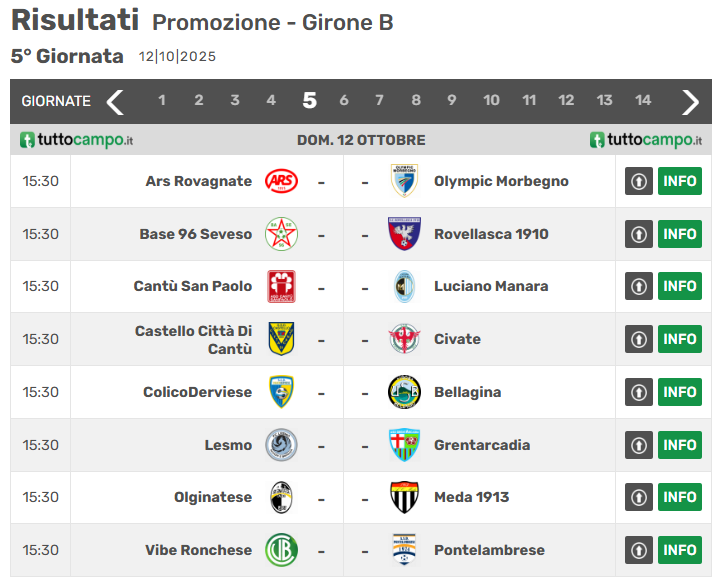Switch to giornata 8

coord(416,100)
